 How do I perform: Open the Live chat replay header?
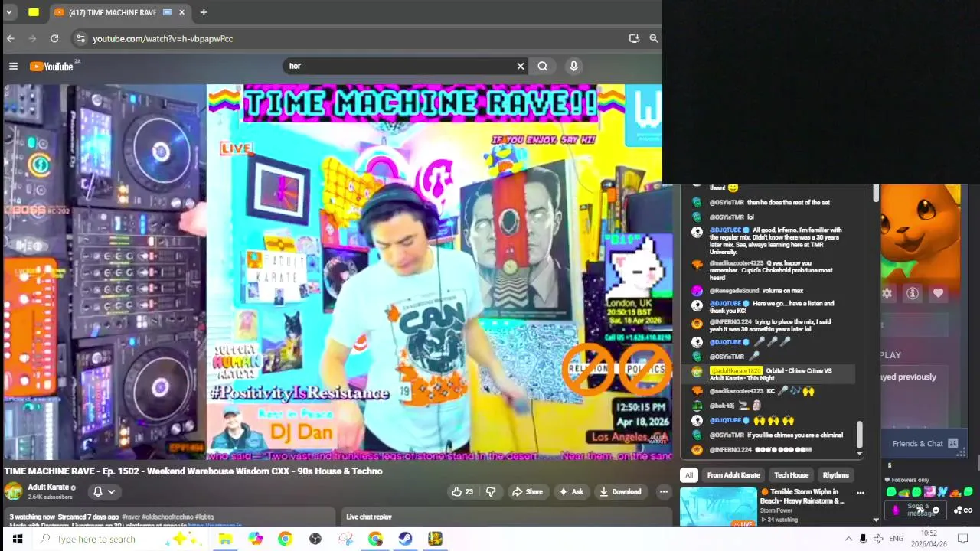click(x=369, y=517)
